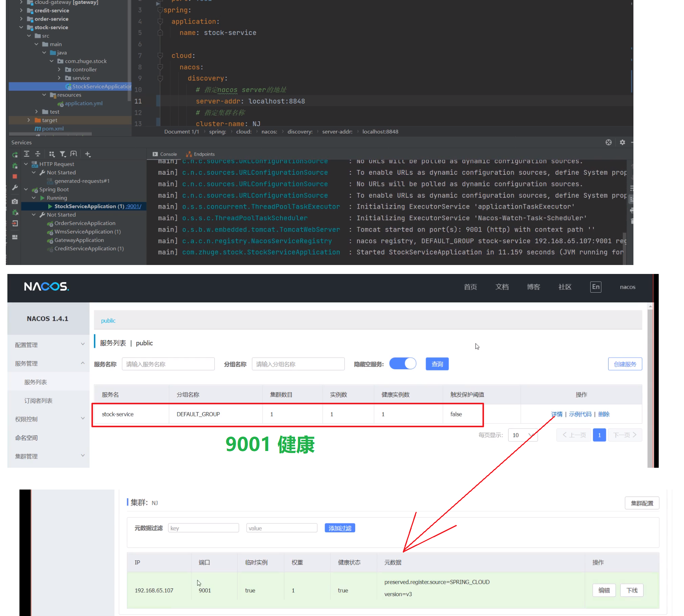Click the Services panel gear settings icon
This screenshot has width=684, height=616.
tap(622, 142)
